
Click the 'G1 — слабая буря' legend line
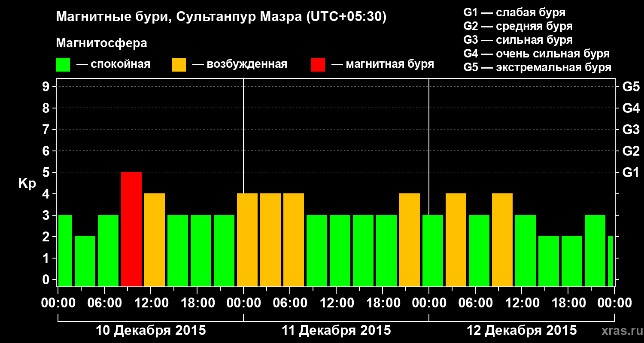point(514,12)
